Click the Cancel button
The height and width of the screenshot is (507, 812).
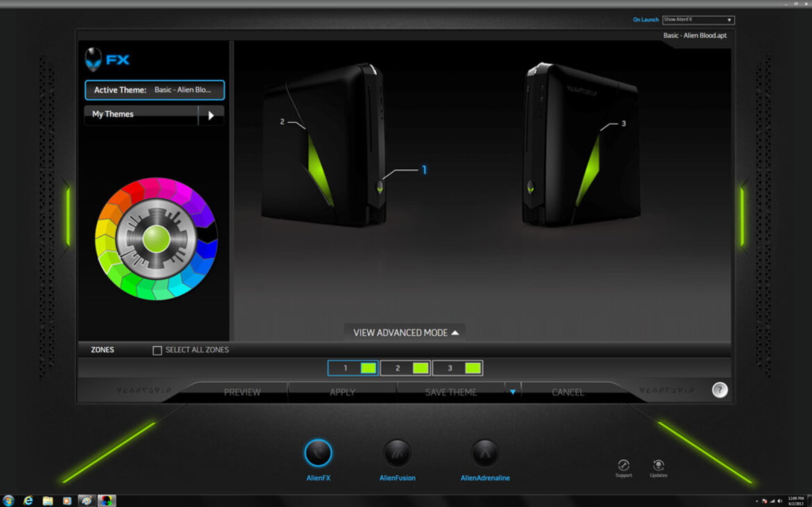tap(568, 392)
